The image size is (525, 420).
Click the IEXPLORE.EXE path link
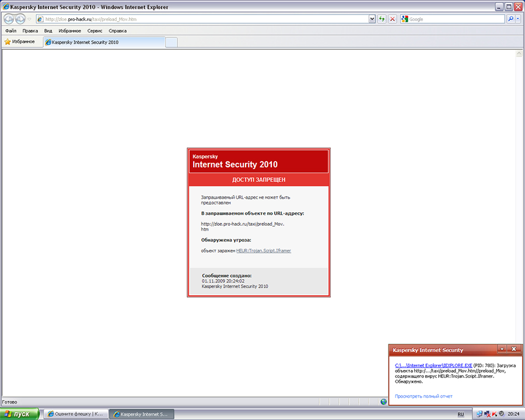[x=433, y=365]
